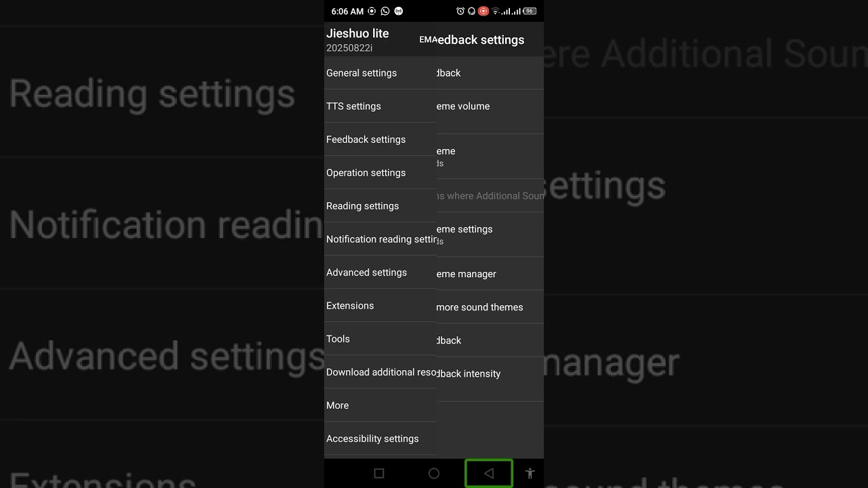868x488 pixels.
Task: Select Feedback settings in the menu
Action: click(380, 140)
